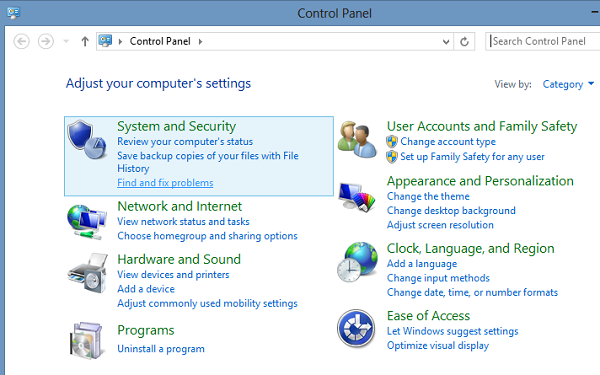Click the Appearance and Personalization monitor icon
Viewport: 600px width, 375px height.
click(x=357, y=196)
